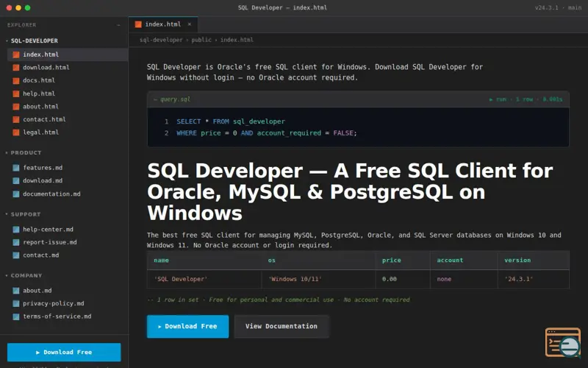Click the features.md file icon
Viewport: 588px width, 368px height.
click(16, 168)
